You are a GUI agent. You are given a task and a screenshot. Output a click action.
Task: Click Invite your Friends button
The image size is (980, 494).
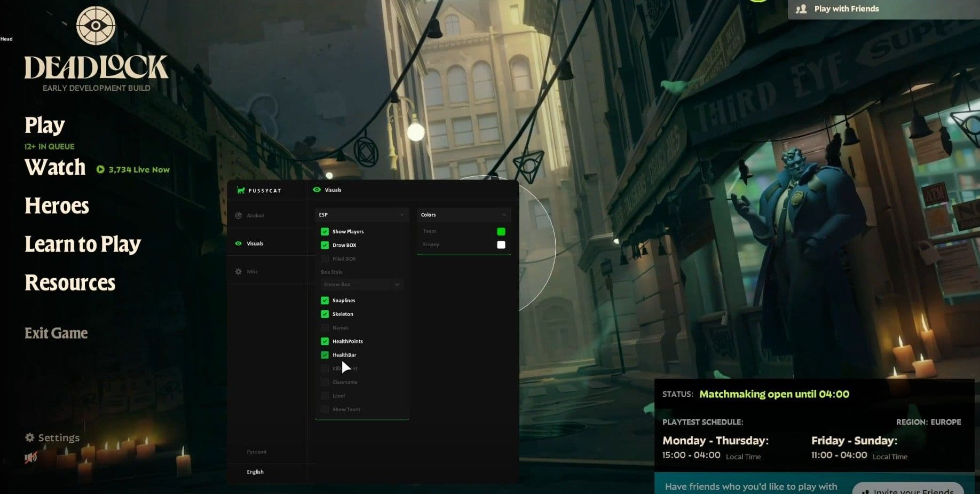(x=908, y=489)
